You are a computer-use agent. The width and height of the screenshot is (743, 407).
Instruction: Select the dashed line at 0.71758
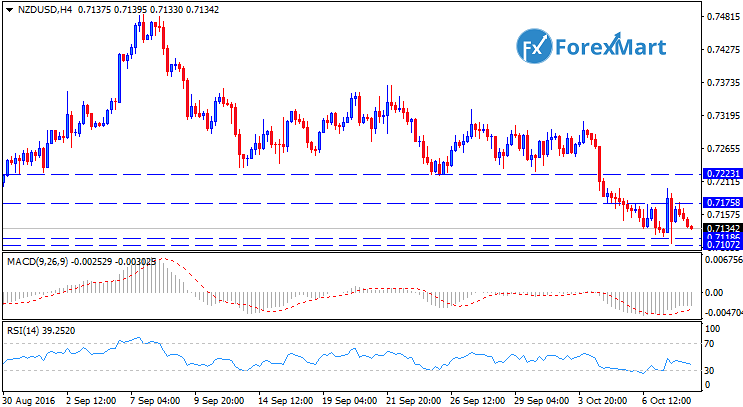[x=300, y=203]
